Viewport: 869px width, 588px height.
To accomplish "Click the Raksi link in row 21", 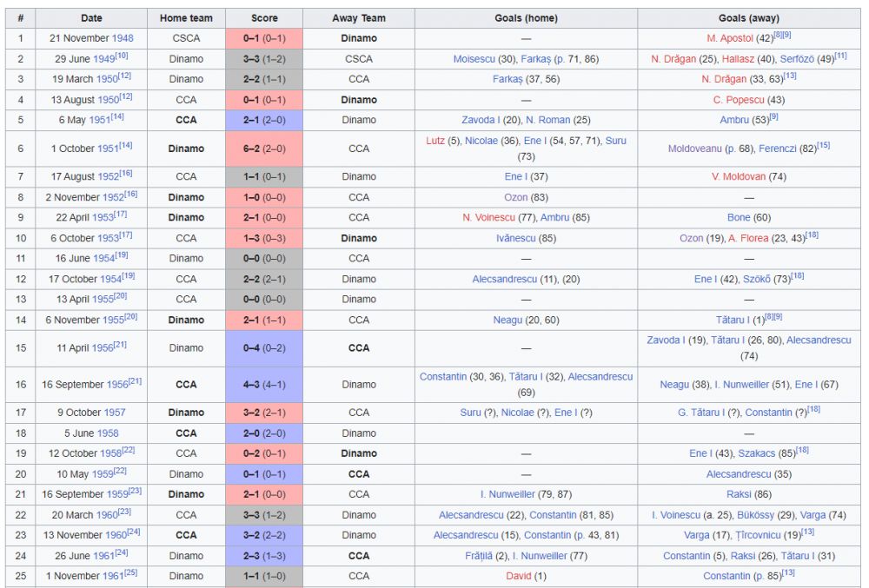I will (739, 494).
